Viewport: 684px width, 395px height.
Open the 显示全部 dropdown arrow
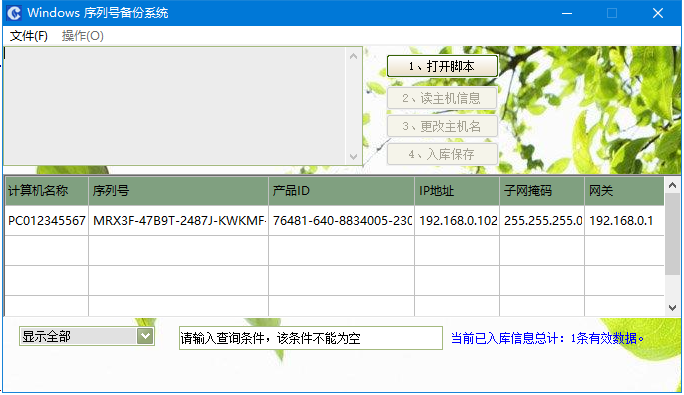click(145, 336)
